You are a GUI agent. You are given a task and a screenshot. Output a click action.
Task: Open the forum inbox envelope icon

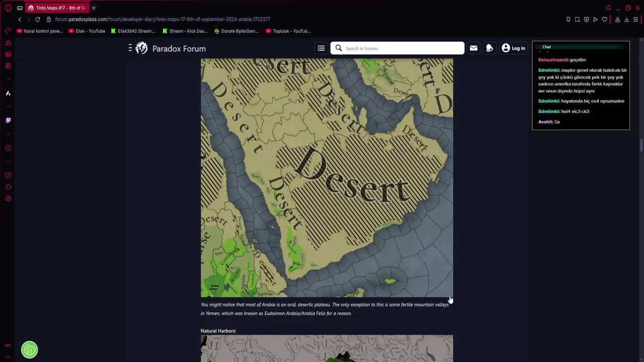[x=473, y=48]
